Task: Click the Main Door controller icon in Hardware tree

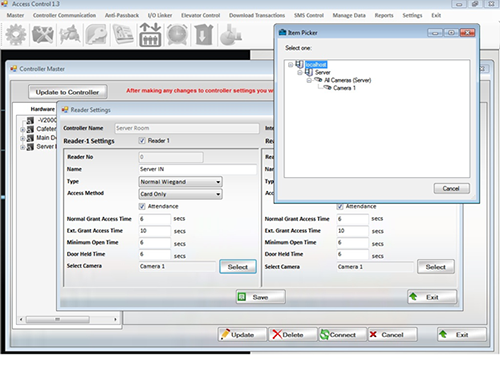Action: tap(30, 138)
